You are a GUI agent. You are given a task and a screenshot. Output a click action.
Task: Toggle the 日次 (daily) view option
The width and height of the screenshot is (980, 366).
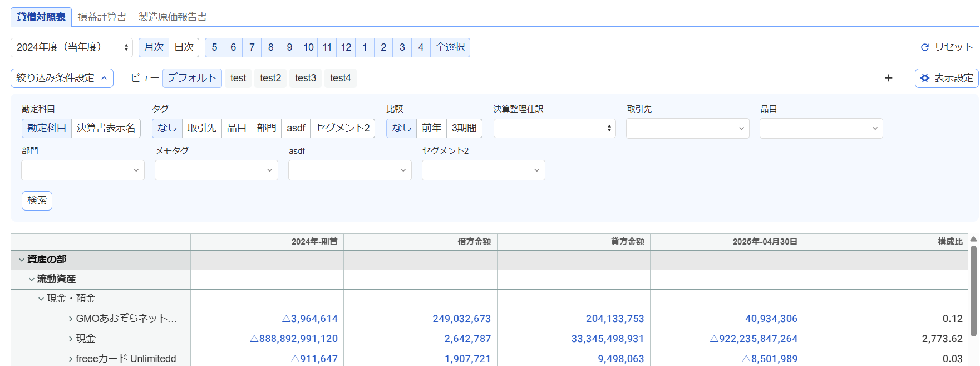point(184,47)
